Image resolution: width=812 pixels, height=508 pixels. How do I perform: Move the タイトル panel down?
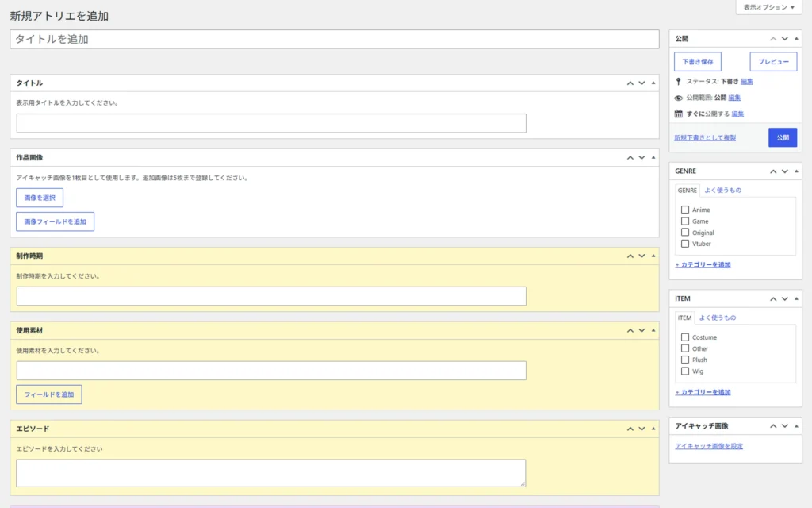tap(642, 83)
